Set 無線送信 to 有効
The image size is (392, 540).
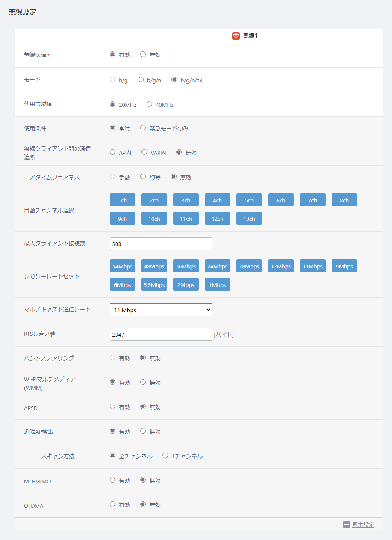pyautogui.click(x=113, y=54)
